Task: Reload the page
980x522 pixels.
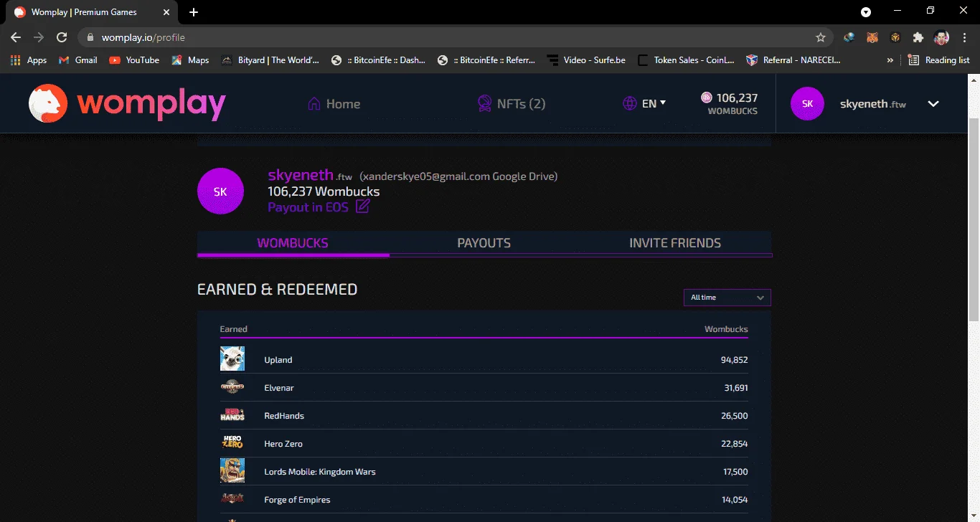Action: (62, 37)
